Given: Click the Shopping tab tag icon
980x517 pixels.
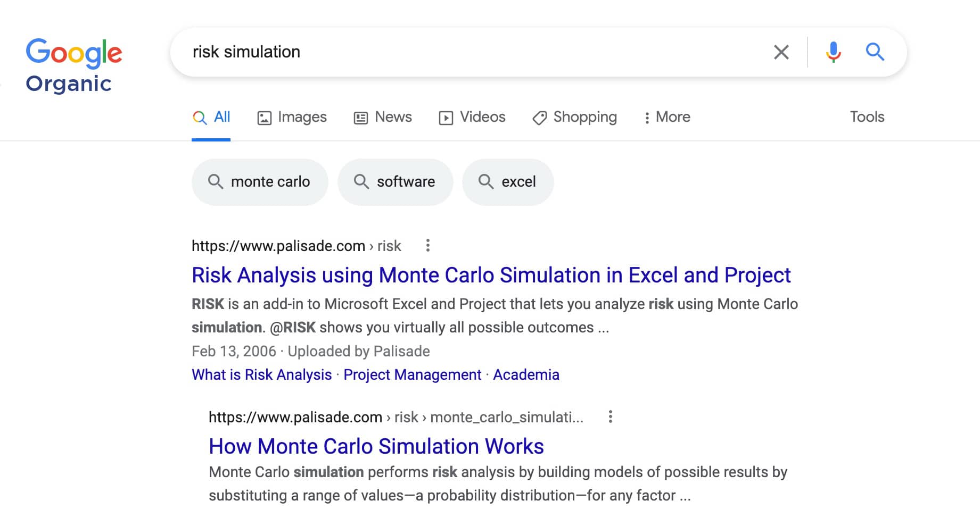Looking at the screenshot, I should [x=539, y=117].
